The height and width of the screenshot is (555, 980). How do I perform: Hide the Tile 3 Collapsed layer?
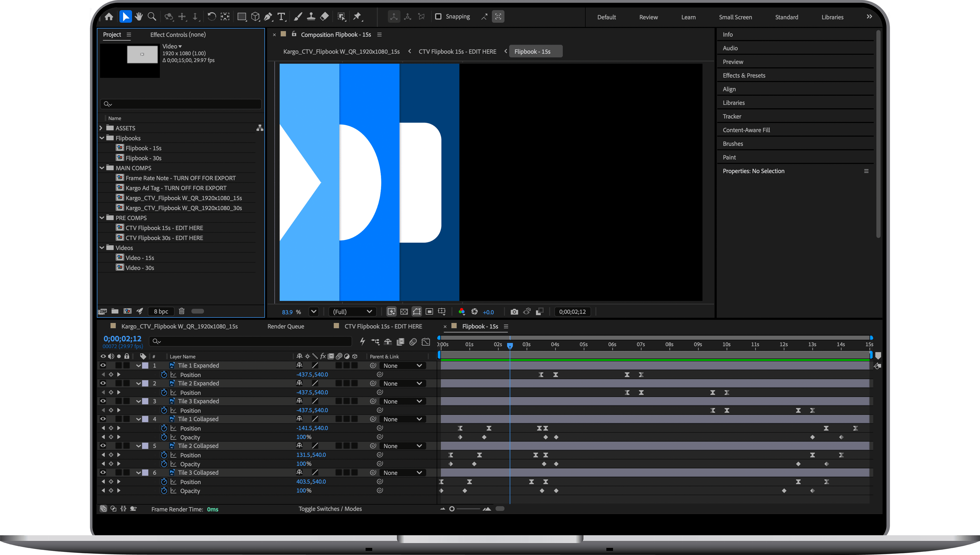point(103,472)
